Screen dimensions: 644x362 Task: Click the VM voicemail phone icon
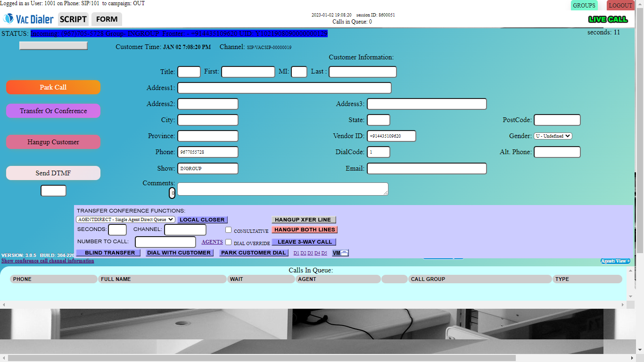pos(340,253)
